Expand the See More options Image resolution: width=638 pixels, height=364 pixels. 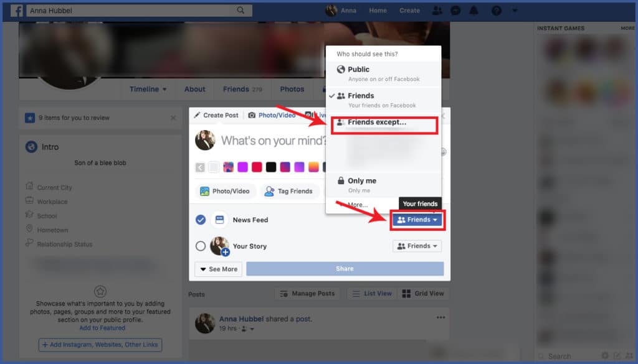(219, 269)
